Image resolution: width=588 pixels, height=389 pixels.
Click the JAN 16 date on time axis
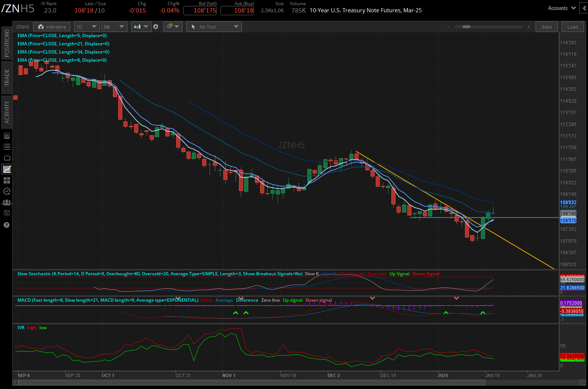click(x=492, y=375)
